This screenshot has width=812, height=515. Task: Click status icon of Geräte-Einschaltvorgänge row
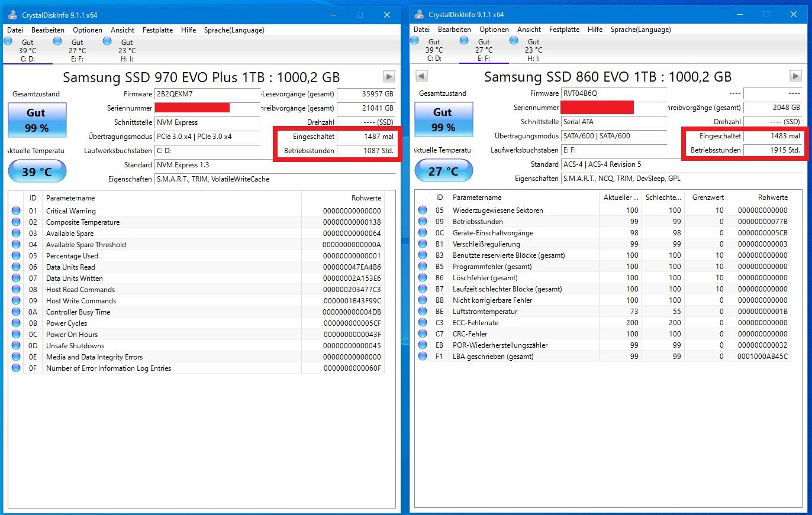[x=423, y=233]
